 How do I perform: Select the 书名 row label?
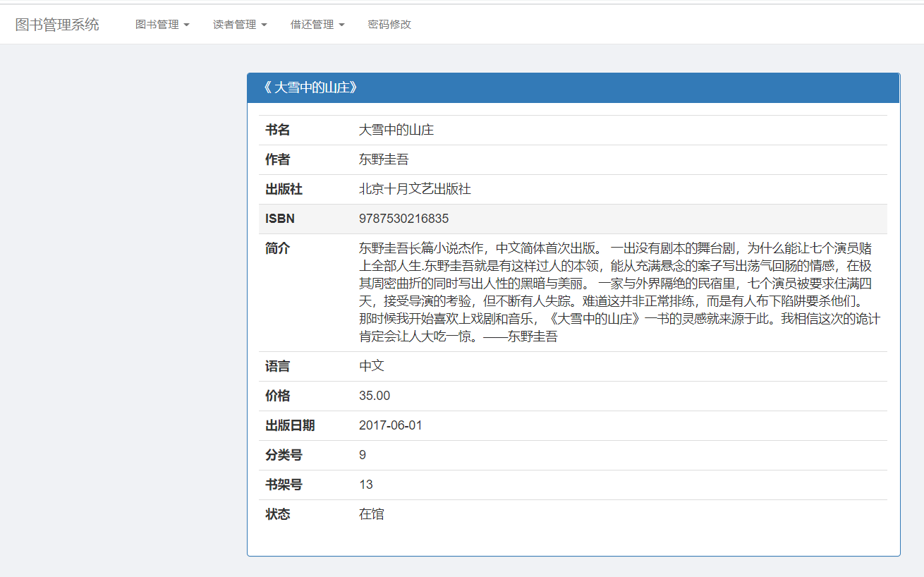277,130
